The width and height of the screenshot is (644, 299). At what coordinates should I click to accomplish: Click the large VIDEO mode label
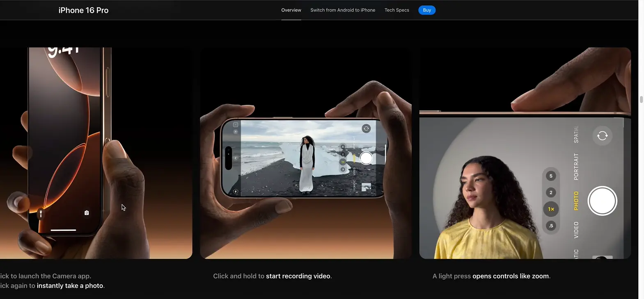[576, 230]
